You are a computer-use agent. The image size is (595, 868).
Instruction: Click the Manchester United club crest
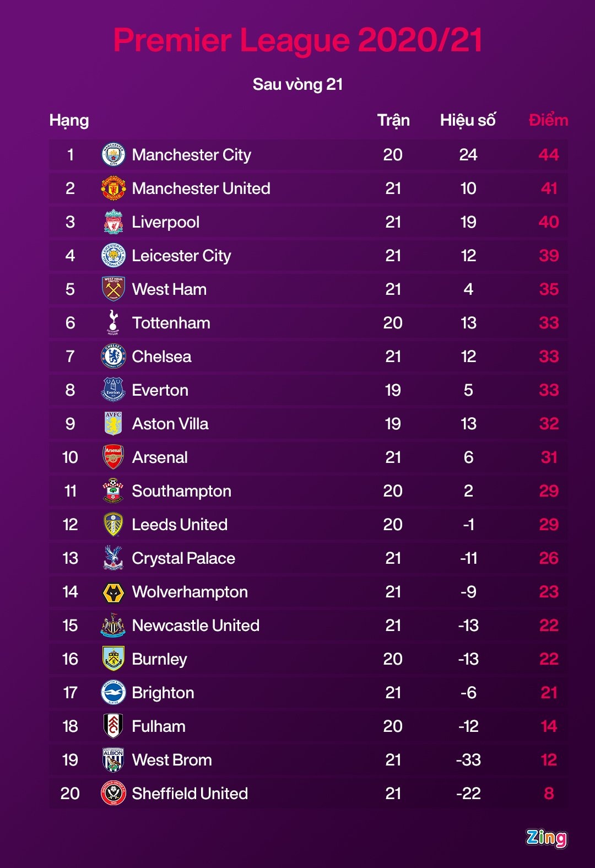[x=113, y=188]
